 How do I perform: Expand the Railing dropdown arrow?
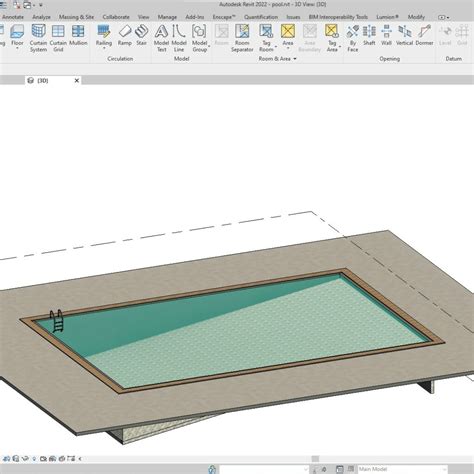[104, 49]
